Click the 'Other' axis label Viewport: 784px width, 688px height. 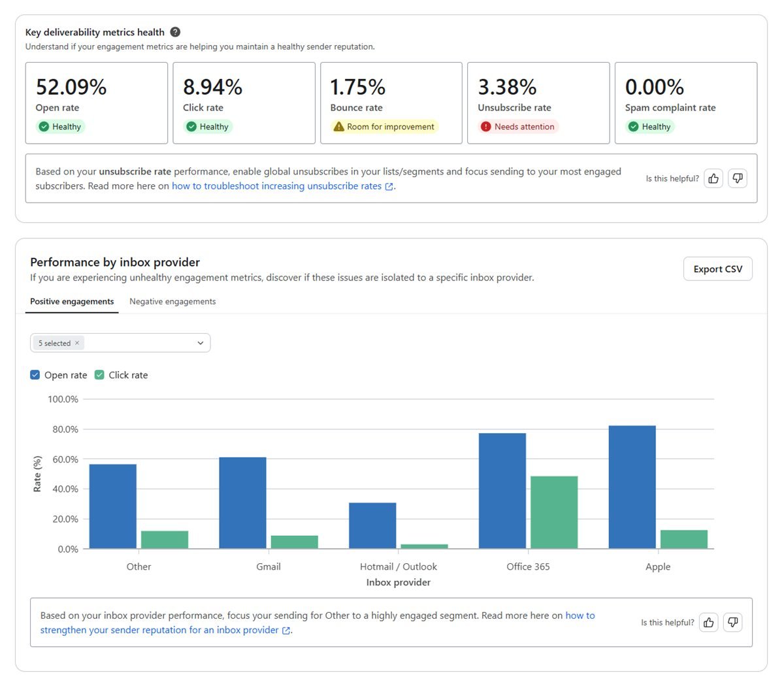139,566
